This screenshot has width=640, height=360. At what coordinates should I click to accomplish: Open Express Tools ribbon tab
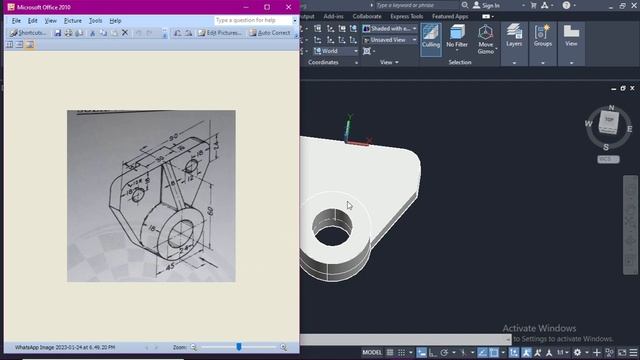click(407, 16)
